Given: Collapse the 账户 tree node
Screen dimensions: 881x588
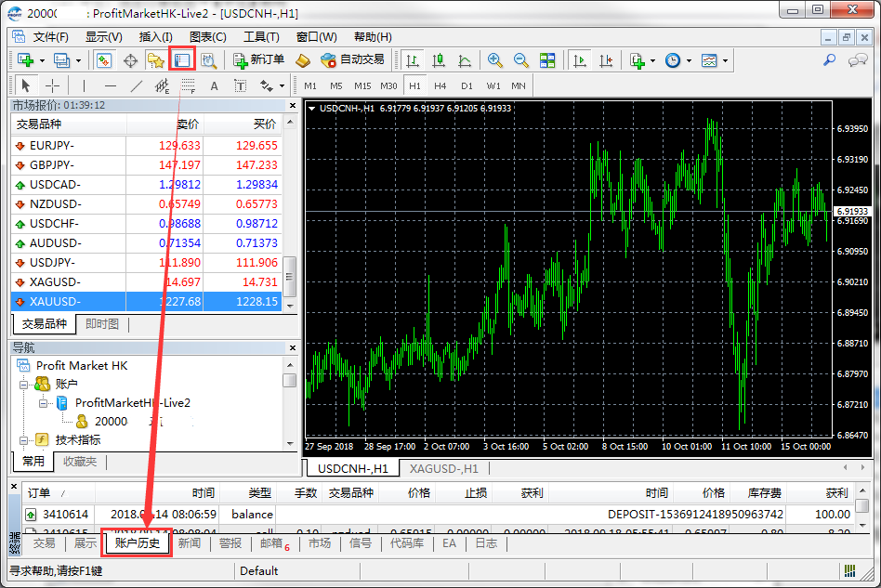Looking at the screenshot, I should click(24, 384).
